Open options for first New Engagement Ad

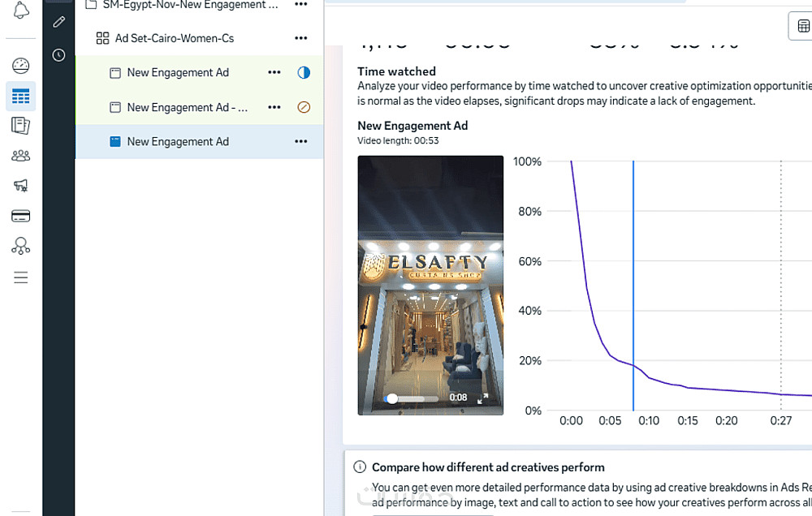tap(274, 72)
